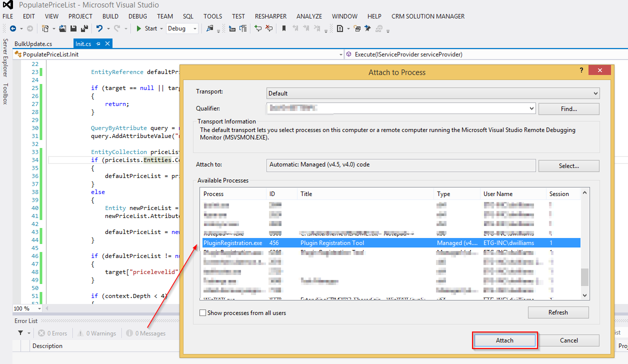Click the Attach button
The height and width of the screenshot is (364, 628).
click(504, 340)
